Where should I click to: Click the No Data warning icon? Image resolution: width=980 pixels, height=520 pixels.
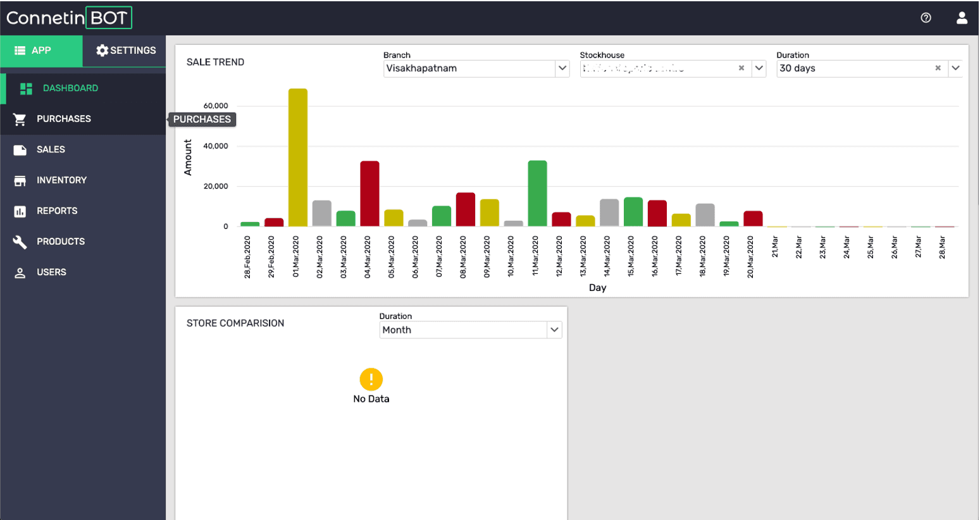371,380
